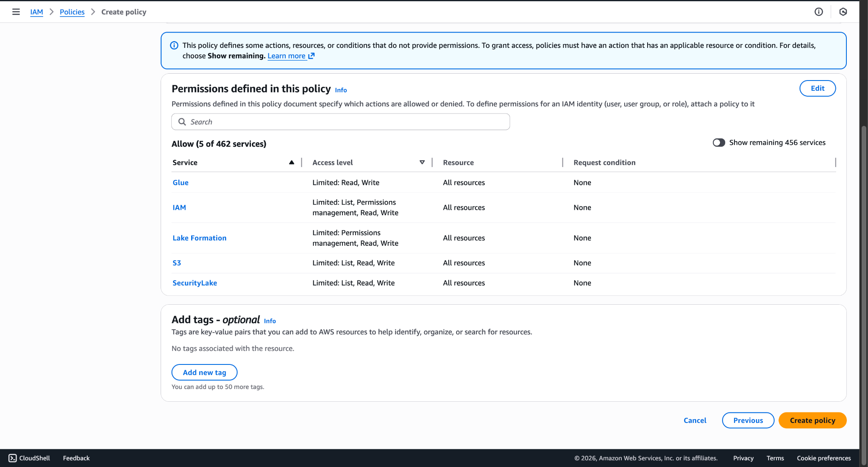Click the external link icon beside Learn more
Screen dimensions: 868x467
coord(312,56)
